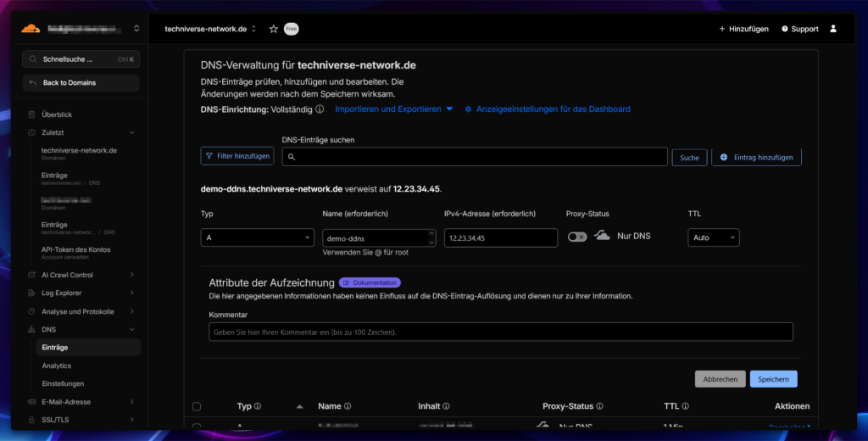Click the DNS-Einrichtung info icon

(x=320, y=109)
